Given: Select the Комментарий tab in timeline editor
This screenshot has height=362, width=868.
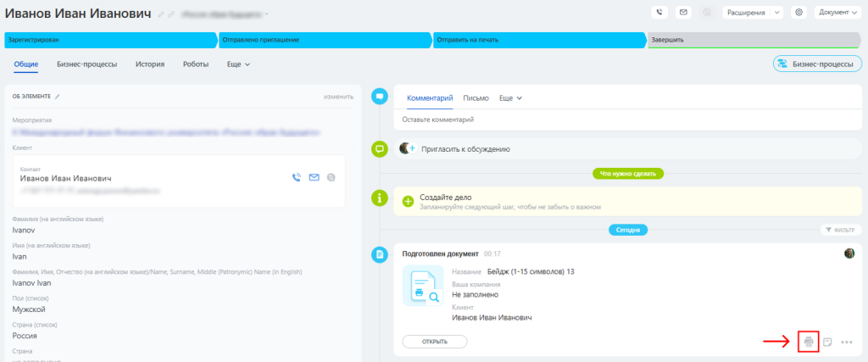Looking at the screenshot, I should (430, 98).
